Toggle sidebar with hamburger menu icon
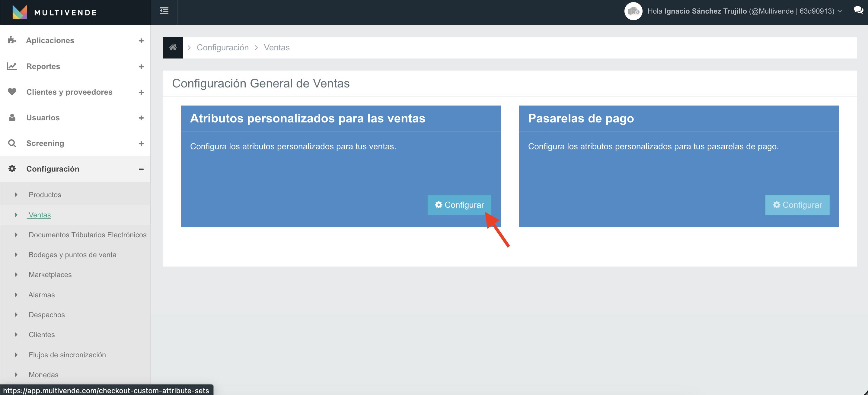The height and width of the screenshot is (395, 868). point(164,11)
